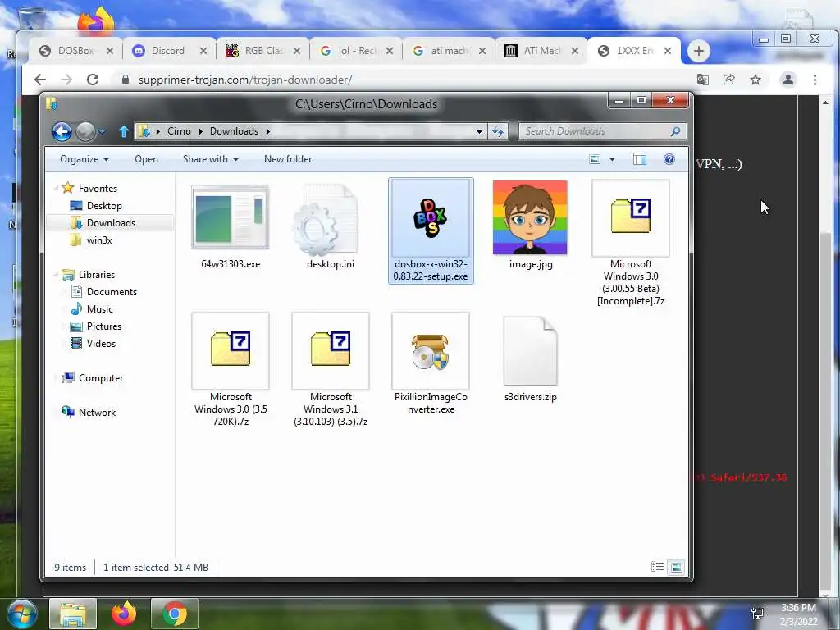Select the PixillionImageConverter.exe icon
The width and height of the screenshot is (840, 630).
[x=431, y=350]
